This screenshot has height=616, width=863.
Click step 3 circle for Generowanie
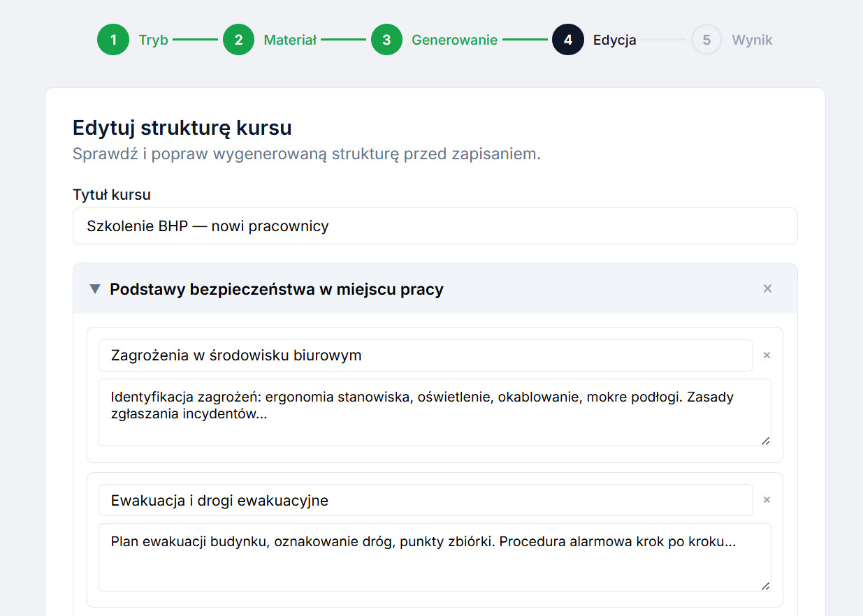[x=386, y=40]
